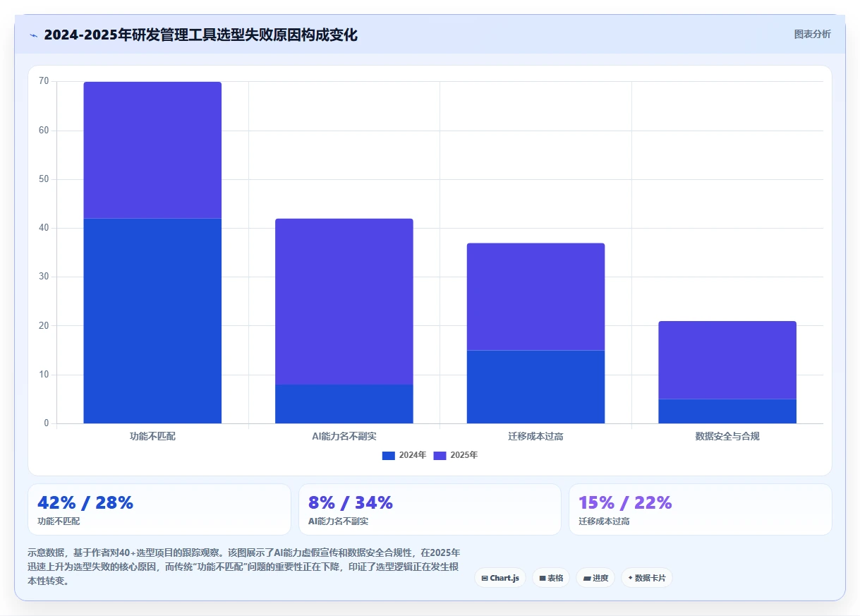
Task: Click the 2024 bar segment for AI能力名不副实
Action: (344, 404)
